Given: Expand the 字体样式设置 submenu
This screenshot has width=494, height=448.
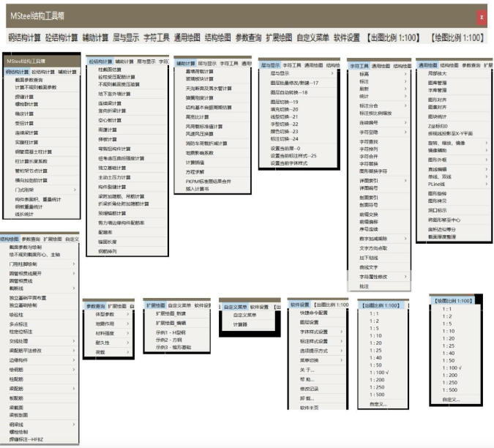Looking at the screenshot, I should [x=314, y=331].
